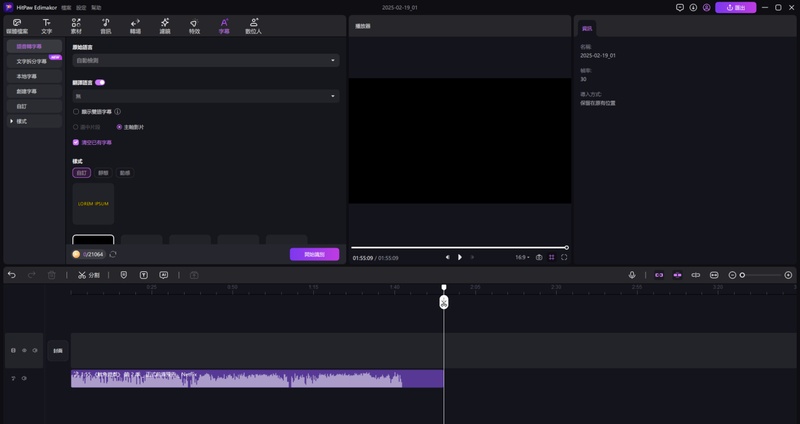Image resolution: width=800 pixels, height=424 pixels.
Task: Enter fullscreen preview mode
Action: [564, 257]
